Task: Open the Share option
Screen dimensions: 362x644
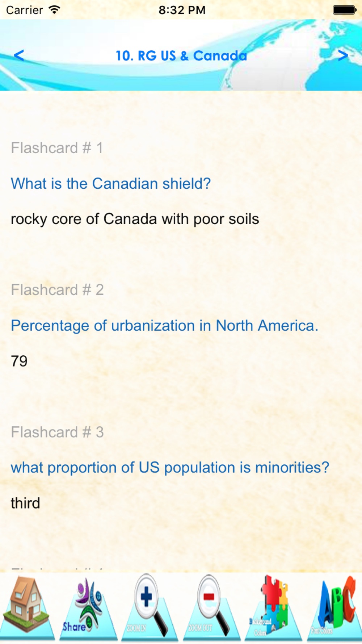Action: (88, 607)
